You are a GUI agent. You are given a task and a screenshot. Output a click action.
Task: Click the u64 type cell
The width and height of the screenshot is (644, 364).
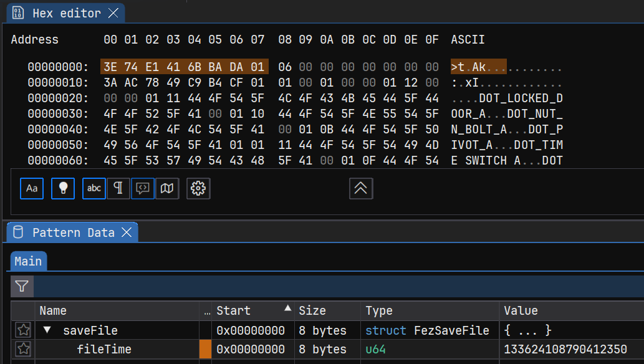coord(375,349)
